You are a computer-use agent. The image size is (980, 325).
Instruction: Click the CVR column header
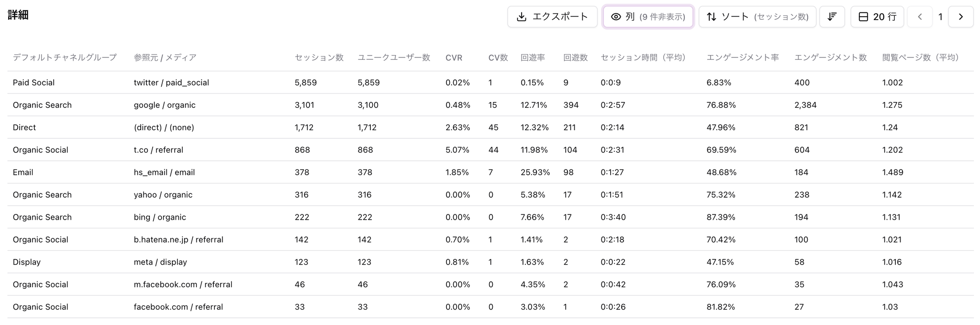454,58
